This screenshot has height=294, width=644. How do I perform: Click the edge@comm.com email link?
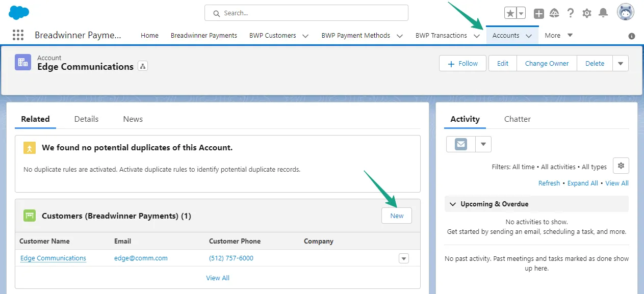point(141,258)
